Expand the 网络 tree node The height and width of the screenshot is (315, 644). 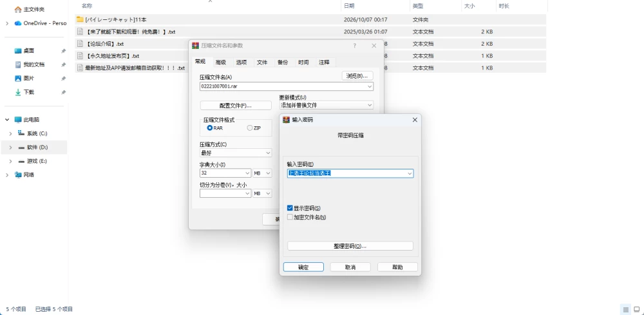pyautogui.click(x=7, y=175)
